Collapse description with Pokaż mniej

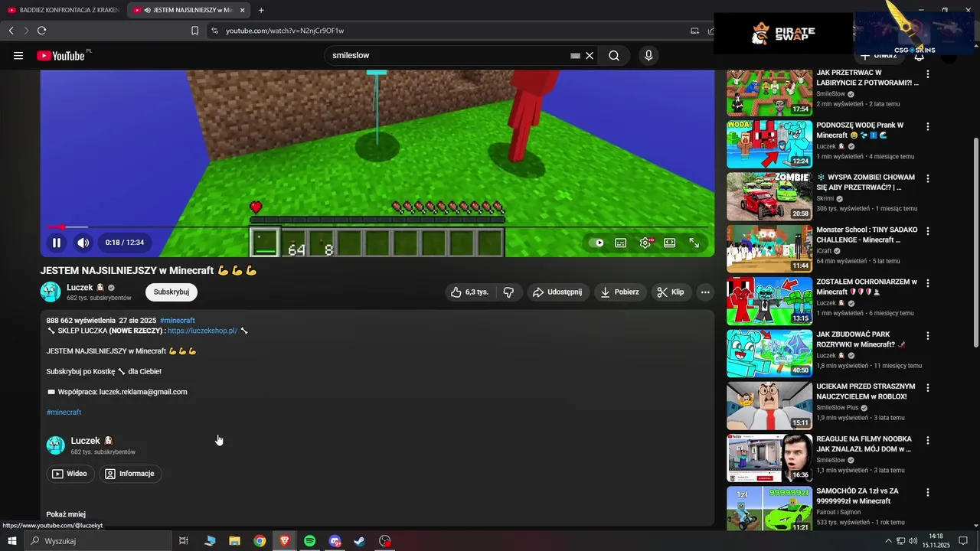click(x=66, y=514)
